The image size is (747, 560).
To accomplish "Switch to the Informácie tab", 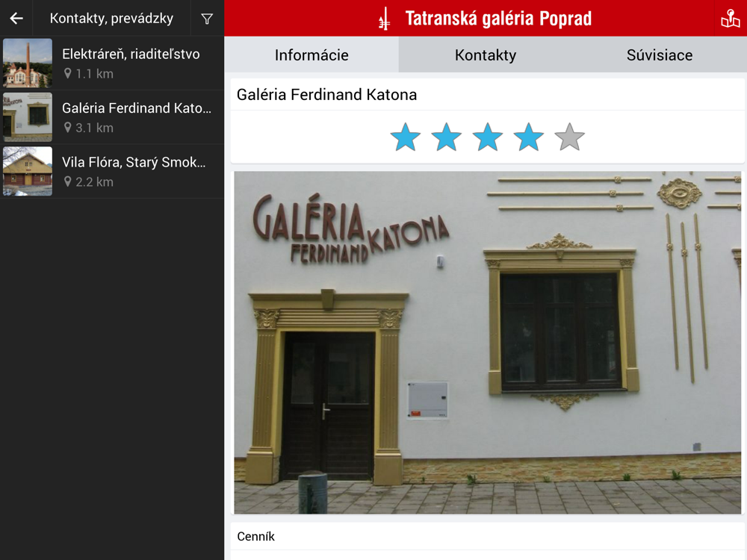I will [x=311, y=55].
